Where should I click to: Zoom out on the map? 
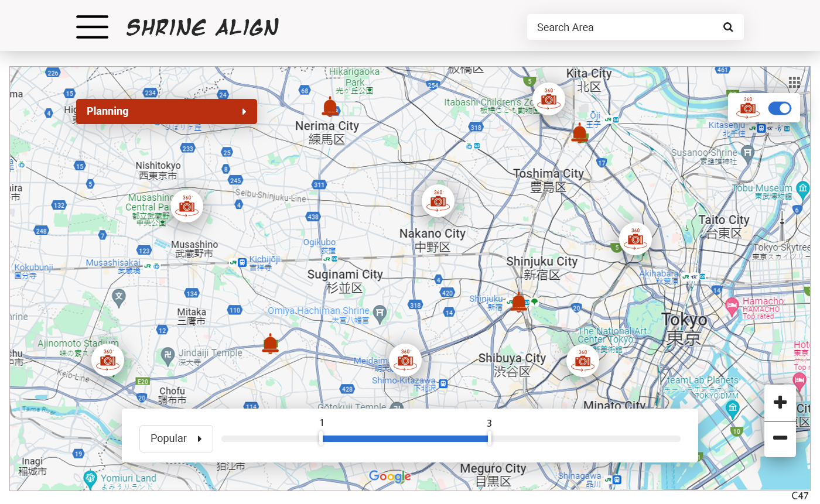pyautogui.click(x=780, y=438)
